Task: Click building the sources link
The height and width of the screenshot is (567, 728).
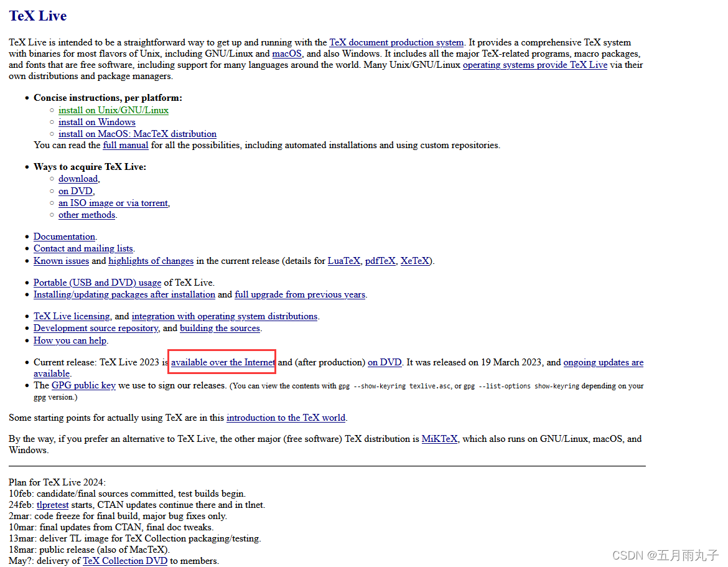Action: tap(220, 328)
